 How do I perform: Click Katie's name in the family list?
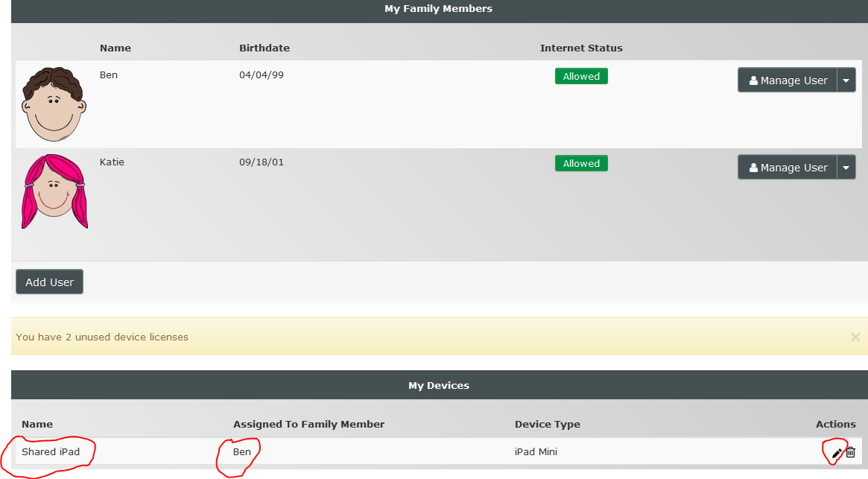[112, 162]
